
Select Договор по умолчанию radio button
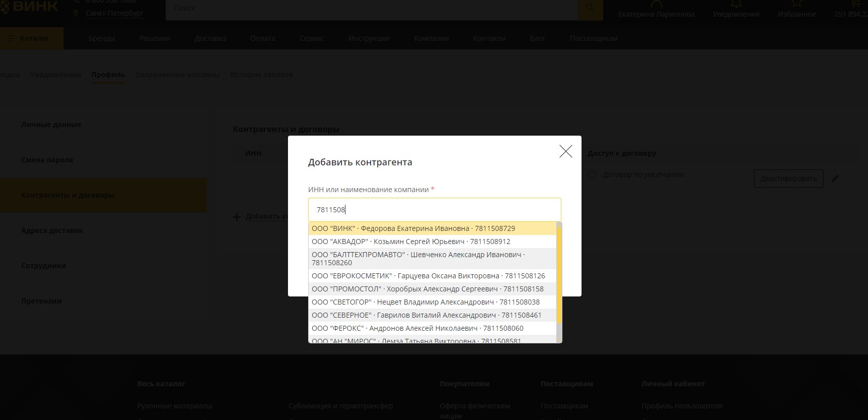point(592,174)
